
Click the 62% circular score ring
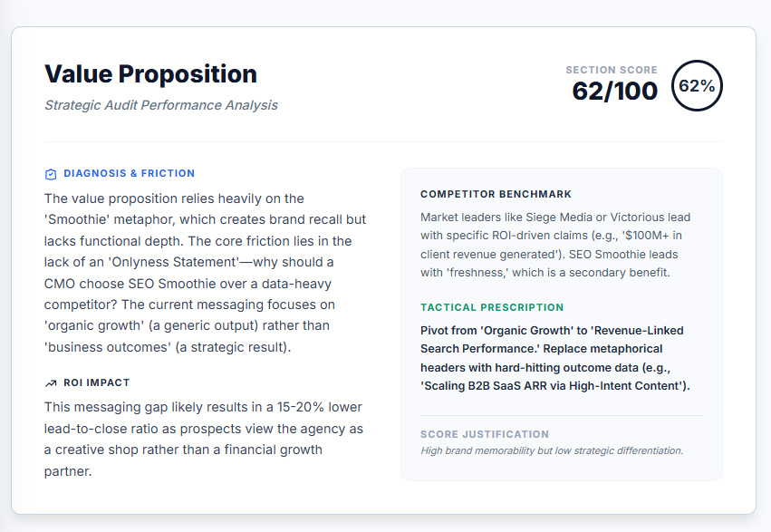pyautogui.click(x=697, y=86)
